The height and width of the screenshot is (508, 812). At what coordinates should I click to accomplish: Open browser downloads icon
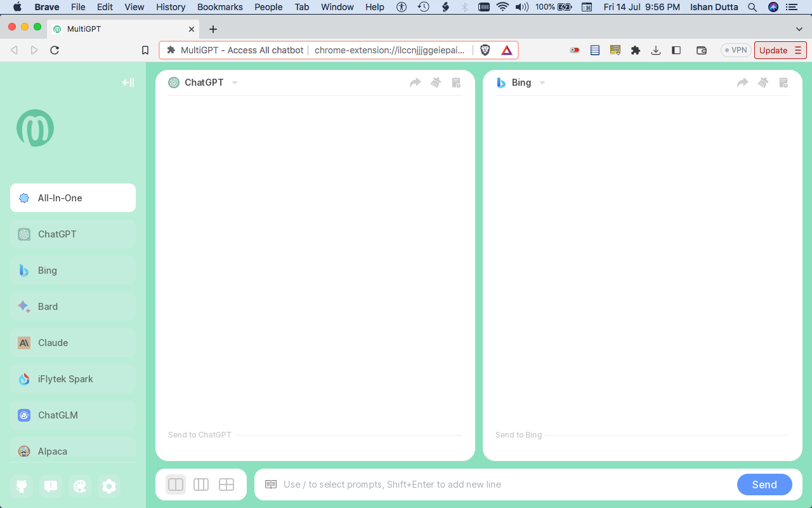[656, 50]
